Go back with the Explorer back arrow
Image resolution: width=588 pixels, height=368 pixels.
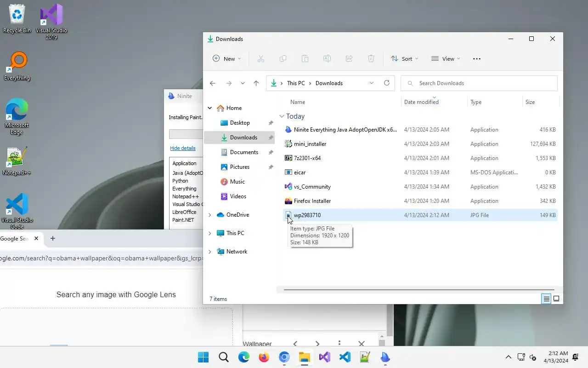pyautogui.click(x=212, y=83)
